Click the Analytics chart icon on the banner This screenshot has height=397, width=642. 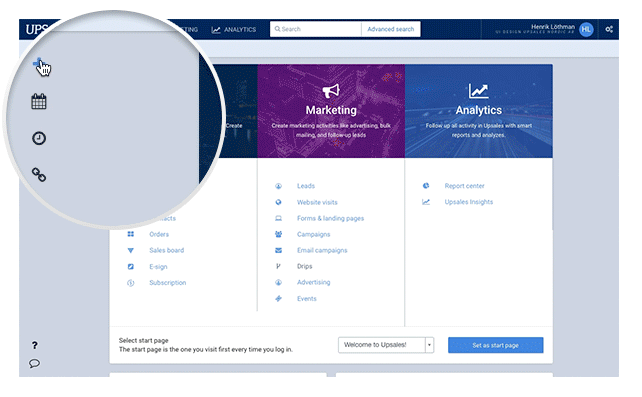pyautogui.click(x=478, y=91)
